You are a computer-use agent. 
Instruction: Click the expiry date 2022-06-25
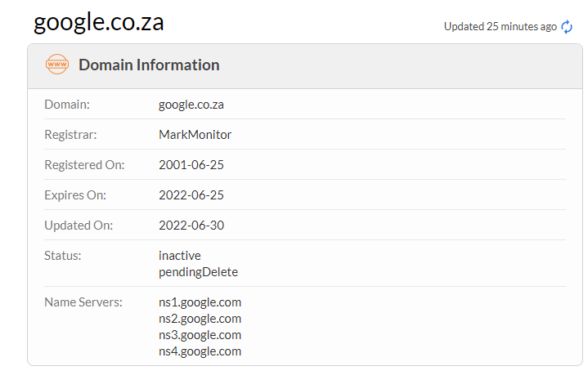click(x=191, y=195)
